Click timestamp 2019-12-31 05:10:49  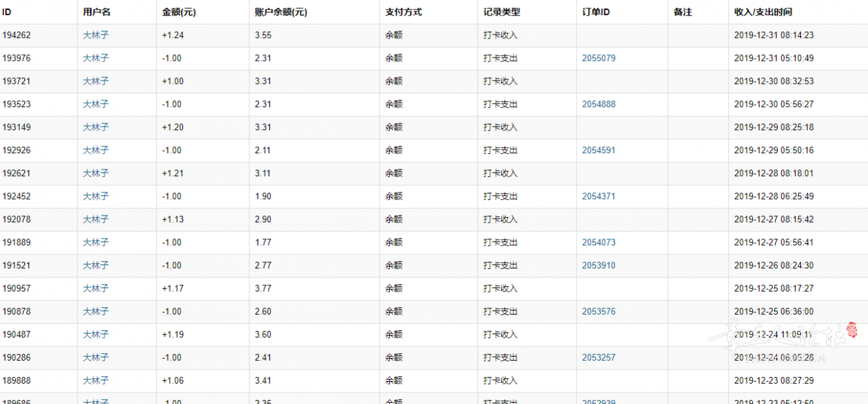(774, 58)
